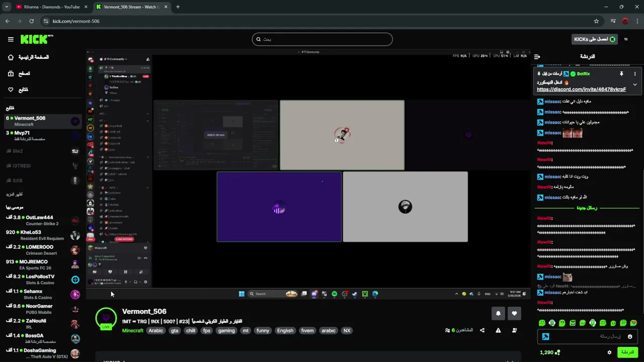Select Mvp71 channel in sidebar
Image resolution: width=644 pixels, height=362 pixels.
point(42,136)
